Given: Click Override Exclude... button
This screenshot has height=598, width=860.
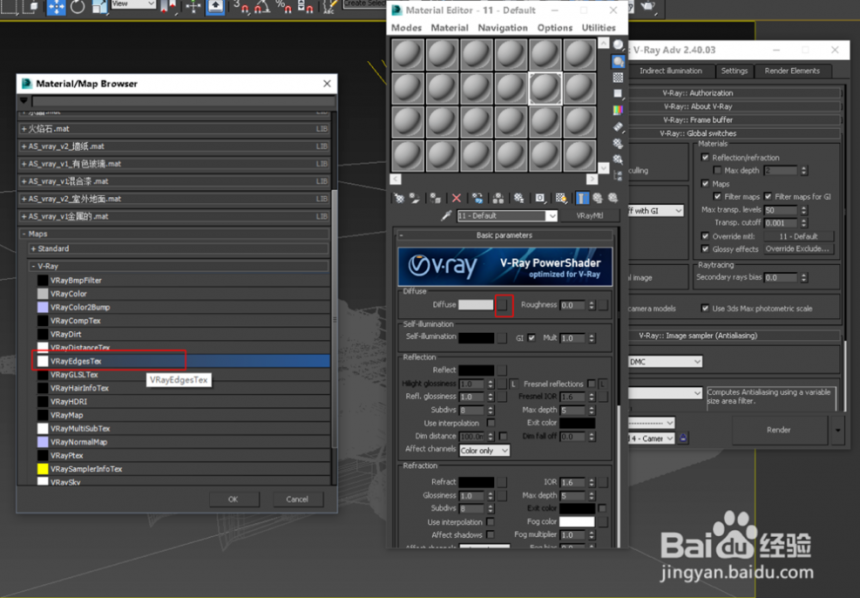Looking at the screenshot, I should pos(797,249).
